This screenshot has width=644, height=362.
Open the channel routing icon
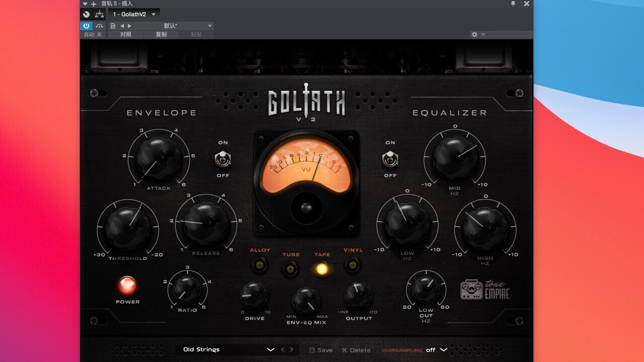(x=99, y=14)
